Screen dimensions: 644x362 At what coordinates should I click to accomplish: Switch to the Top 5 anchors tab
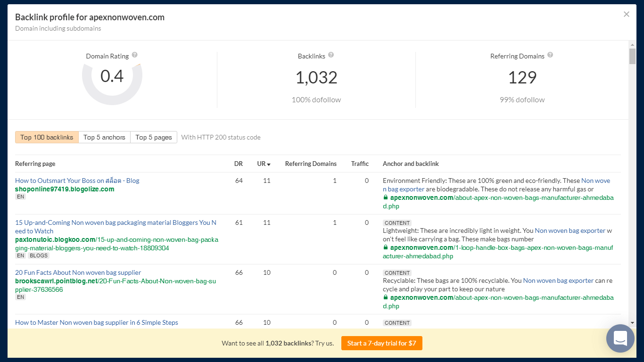pos(104,137)
